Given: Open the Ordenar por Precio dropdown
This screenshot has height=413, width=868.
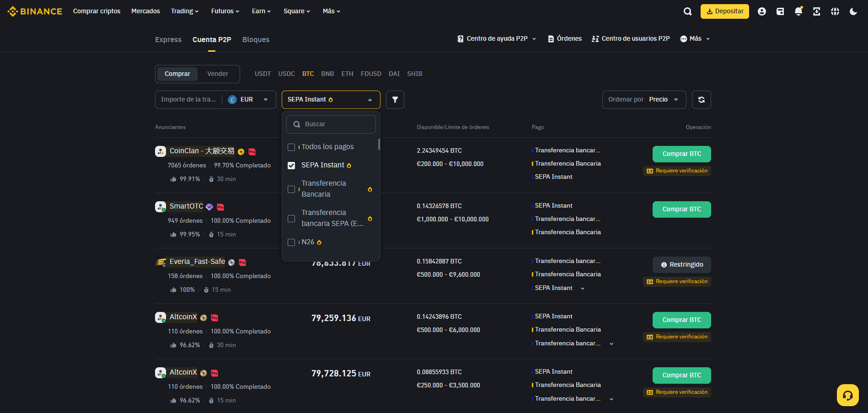Looking at the screenshot, I should 644,100.
